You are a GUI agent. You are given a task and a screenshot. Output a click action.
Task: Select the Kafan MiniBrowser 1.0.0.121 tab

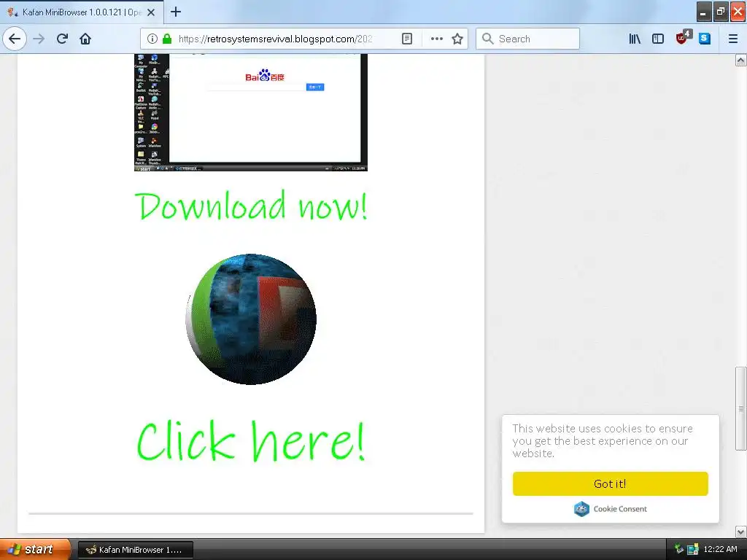(x=82, y=12)
